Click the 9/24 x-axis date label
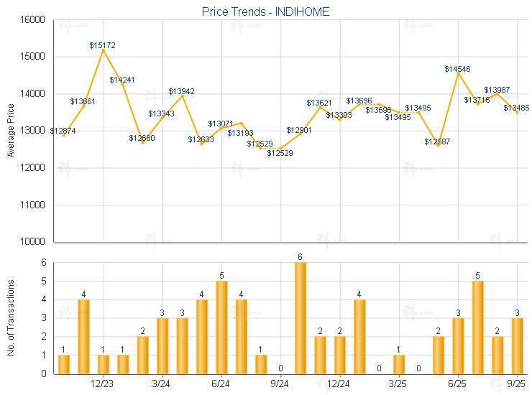532x395 pixels. pos(280,384)
